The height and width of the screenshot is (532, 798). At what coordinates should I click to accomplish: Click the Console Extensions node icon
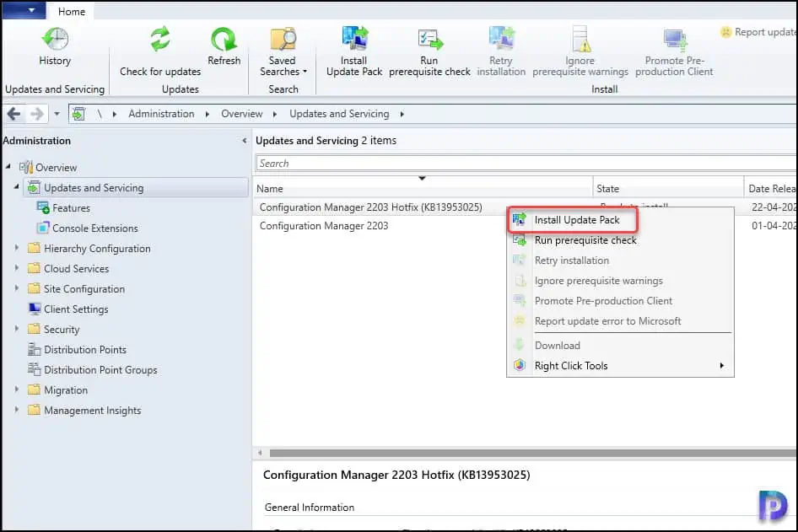click(x=43, y=228)
